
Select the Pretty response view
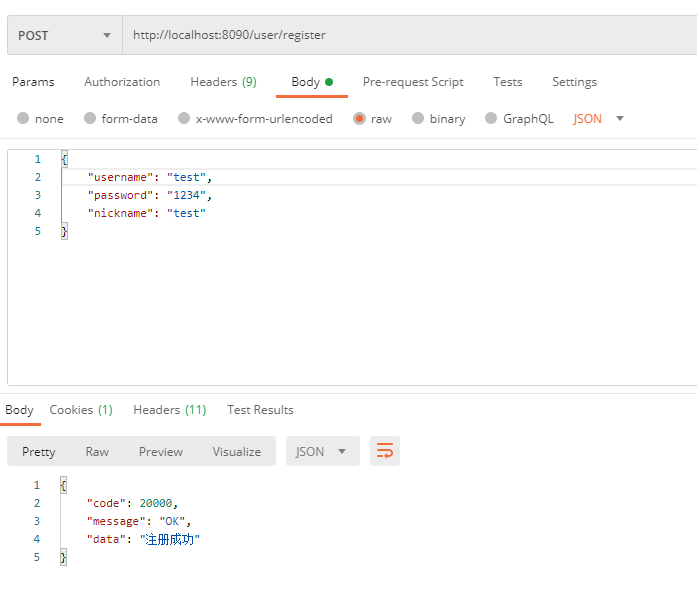point(39,452)
